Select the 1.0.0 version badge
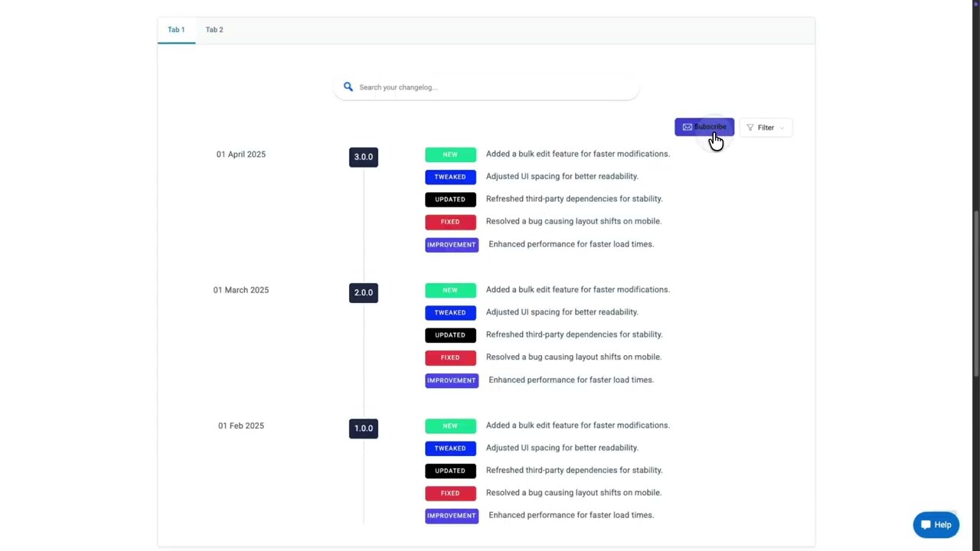This screenshot has height=551, width=980. pos(364,429)
